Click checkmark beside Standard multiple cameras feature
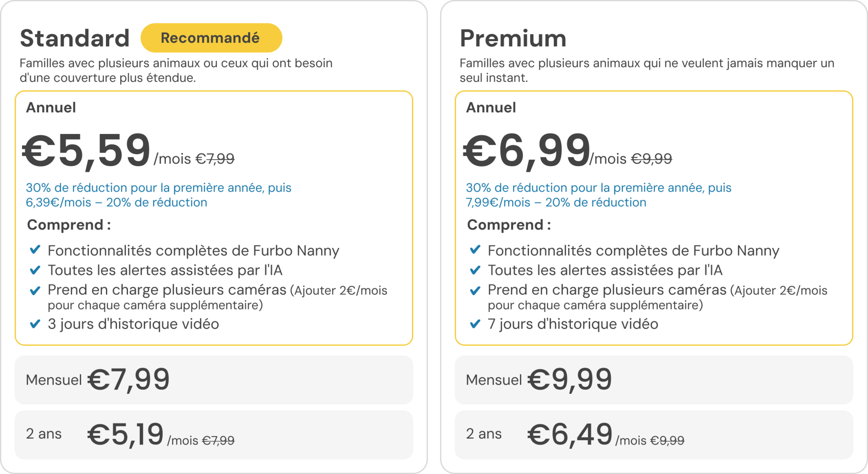This screenshot has height=474, width=868. [35, 290]
